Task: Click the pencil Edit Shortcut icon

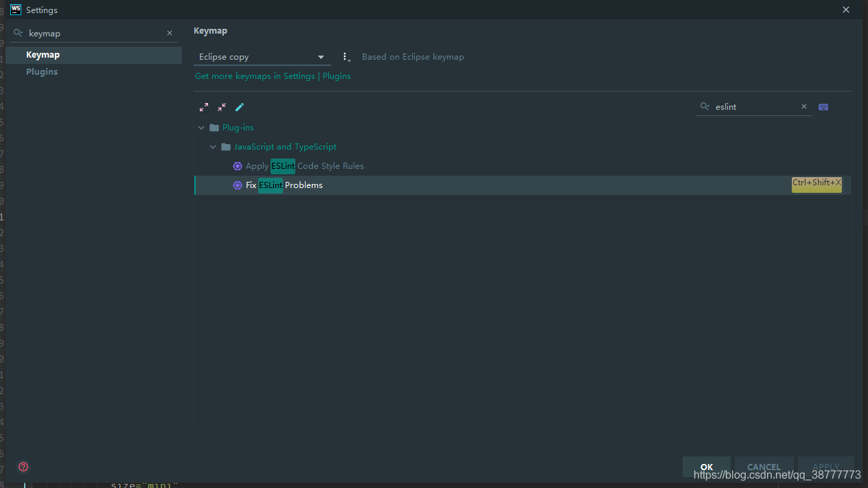Action: [240, 107]
